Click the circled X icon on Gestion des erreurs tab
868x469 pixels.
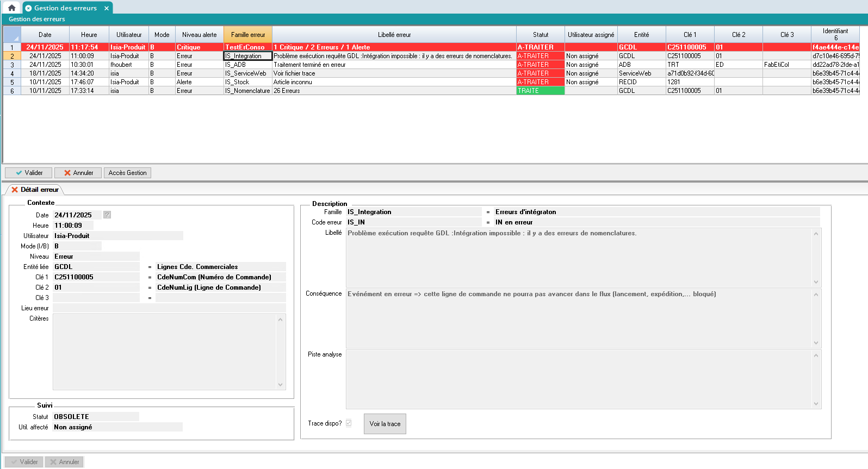(28, 8)
